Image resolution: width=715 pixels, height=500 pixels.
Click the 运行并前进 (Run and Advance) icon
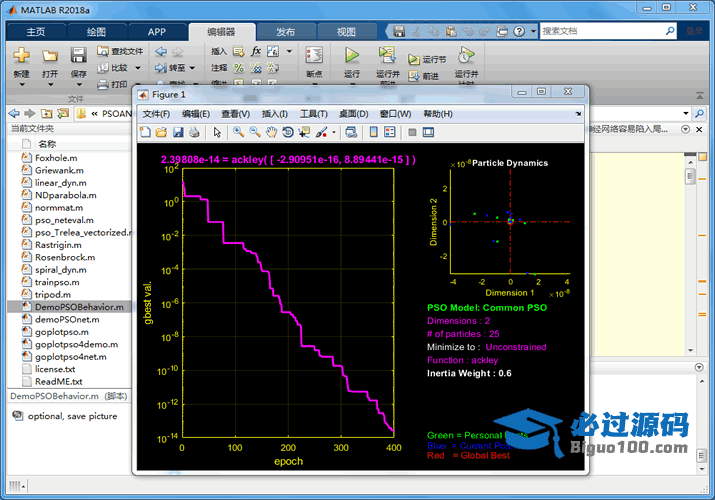pyautogui.click(x=387, y=55)
